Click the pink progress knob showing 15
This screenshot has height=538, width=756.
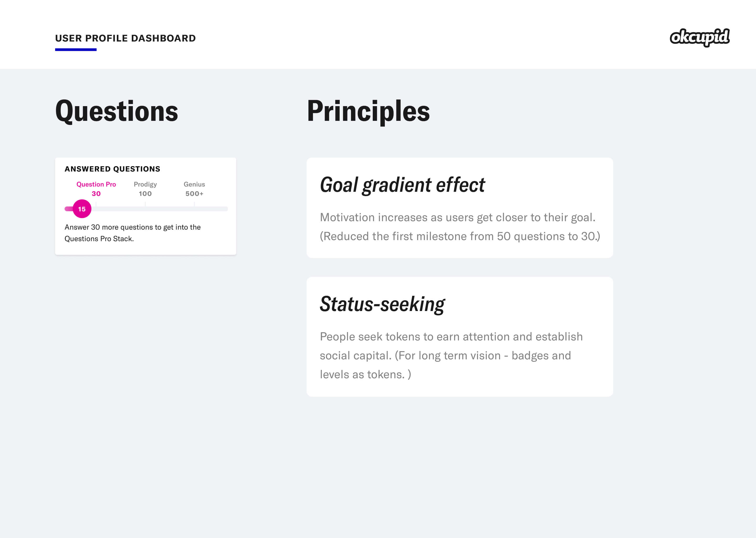tap(82, 209)
